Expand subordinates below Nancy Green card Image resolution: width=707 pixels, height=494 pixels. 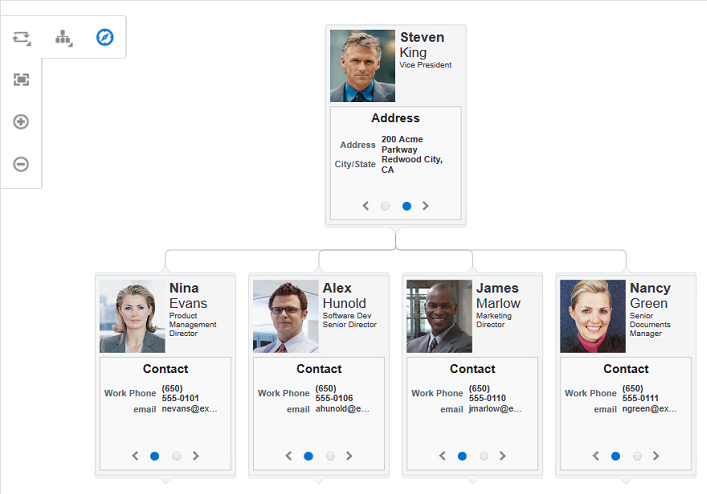pos(626,480)
